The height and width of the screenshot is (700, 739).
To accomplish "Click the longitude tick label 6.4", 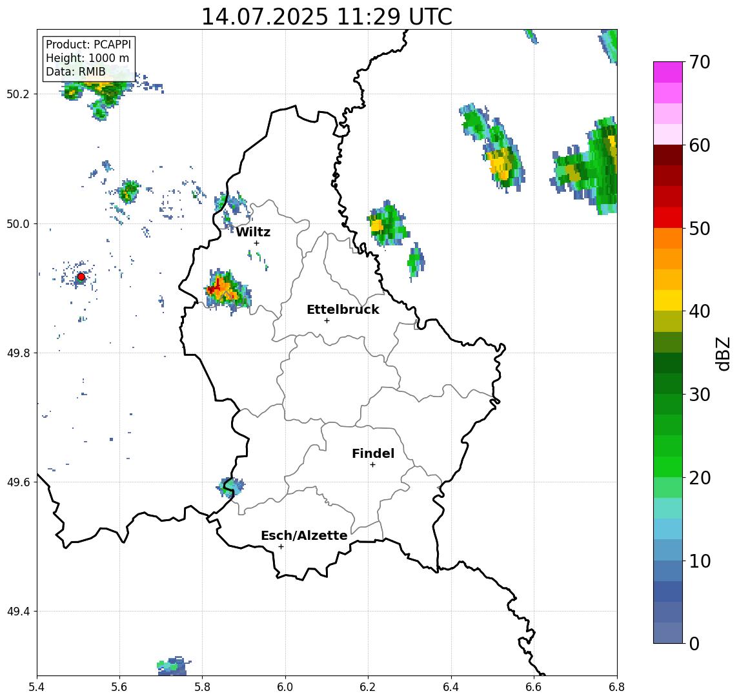I will point(451,687).
